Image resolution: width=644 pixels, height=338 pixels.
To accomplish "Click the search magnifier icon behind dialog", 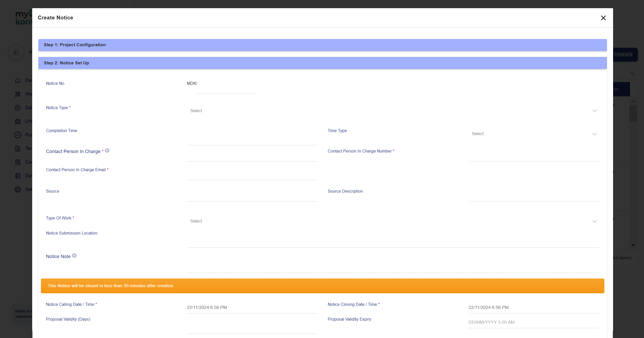I will tap(632, 74).
